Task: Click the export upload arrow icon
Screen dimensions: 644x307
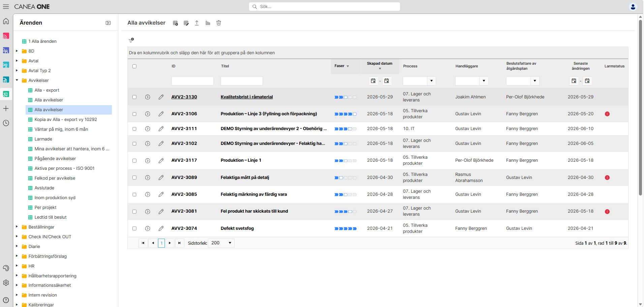Action: point(197,23)
